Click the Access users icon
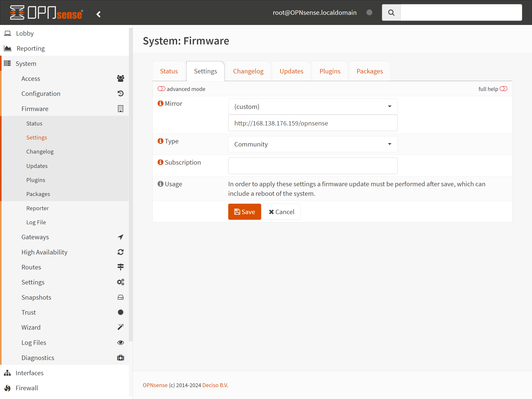The width and height of the screenshot is (532, 399). click(x=121, y=79)
